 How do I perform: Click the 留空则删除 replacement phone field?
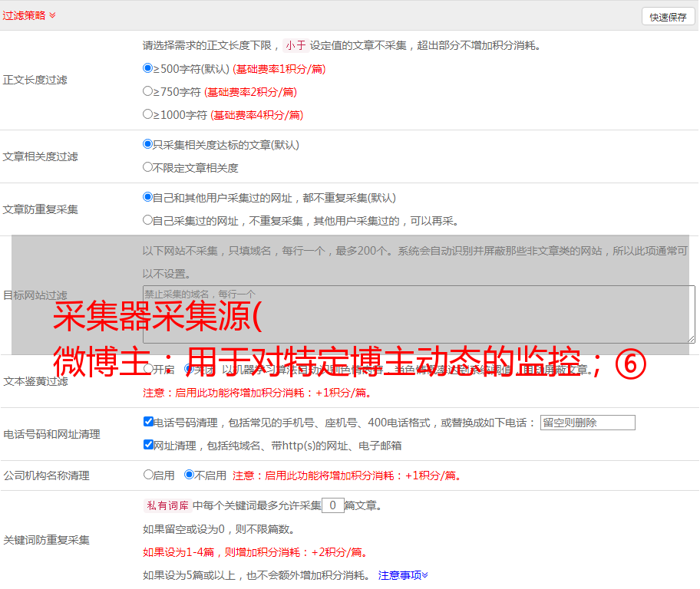[587, 423]
